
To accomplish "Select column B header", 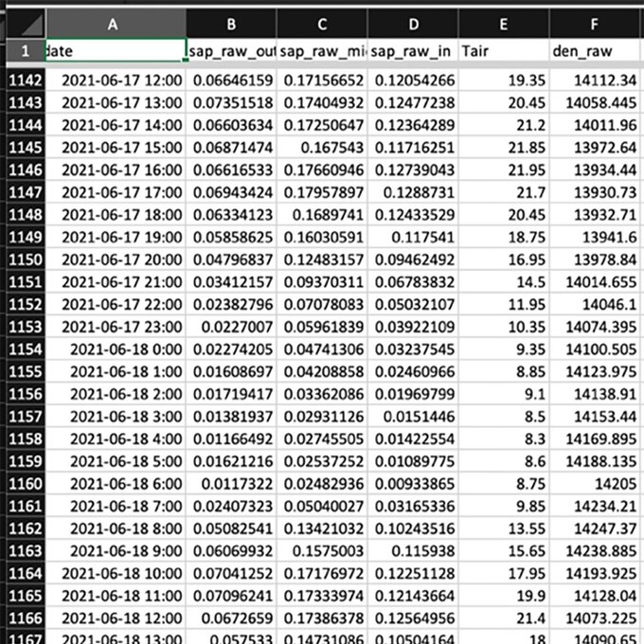I will pos(232,24).
